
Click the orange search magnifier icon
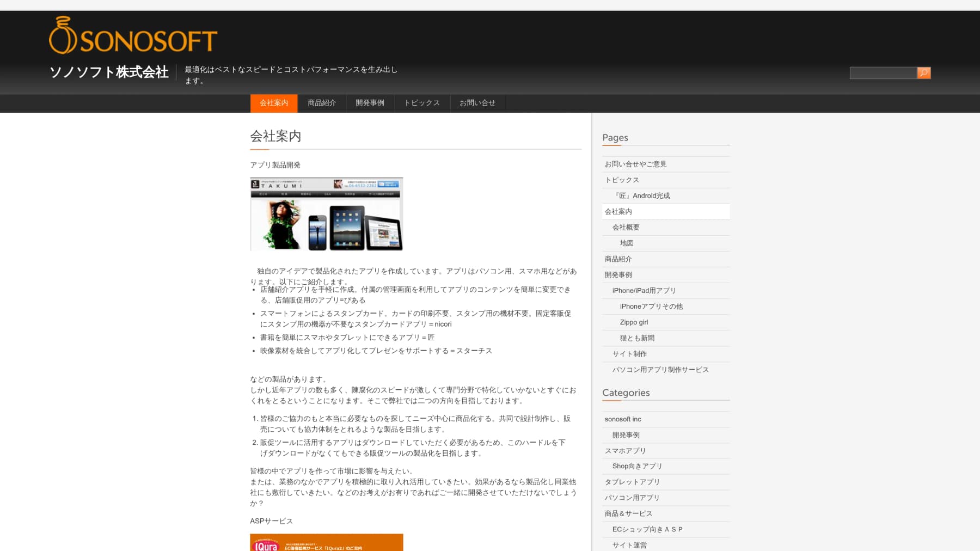(923, 73)
